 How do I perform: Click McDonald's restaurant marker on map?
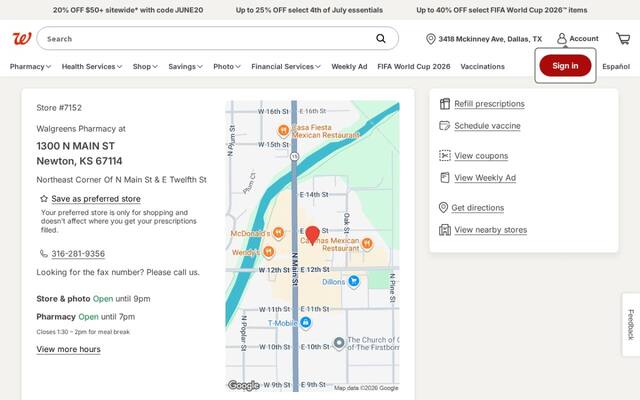(278, 233)
